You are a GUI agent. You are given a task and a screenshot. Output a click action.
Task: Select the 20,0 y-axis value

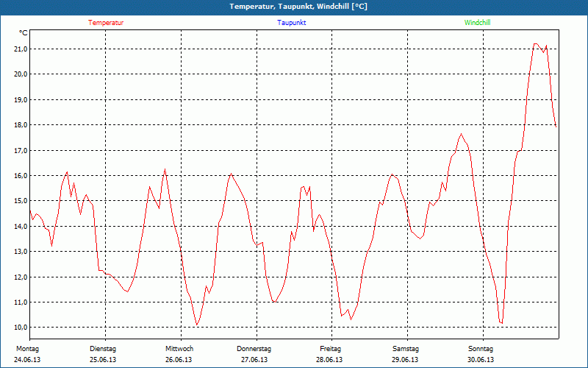(x=21, y=74)
